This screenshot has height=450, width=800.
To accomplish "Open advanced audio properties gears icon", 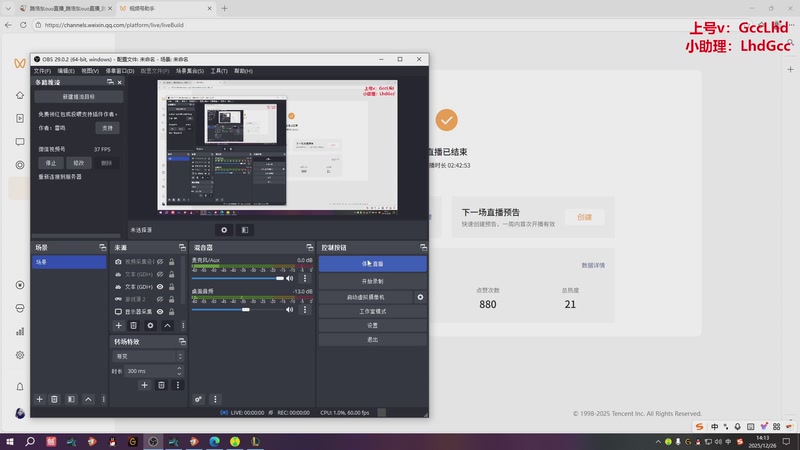I will pos(198,399).
